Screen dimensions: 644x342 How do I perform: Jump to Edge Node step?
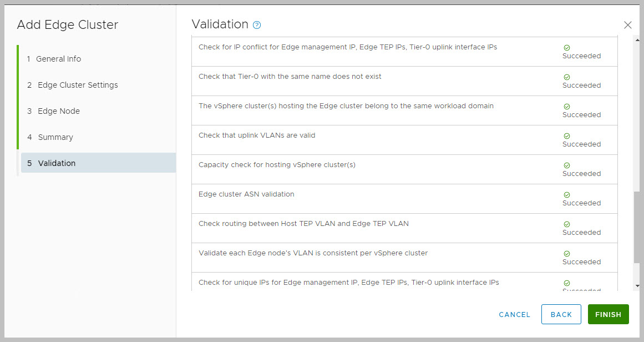[59, 111]
